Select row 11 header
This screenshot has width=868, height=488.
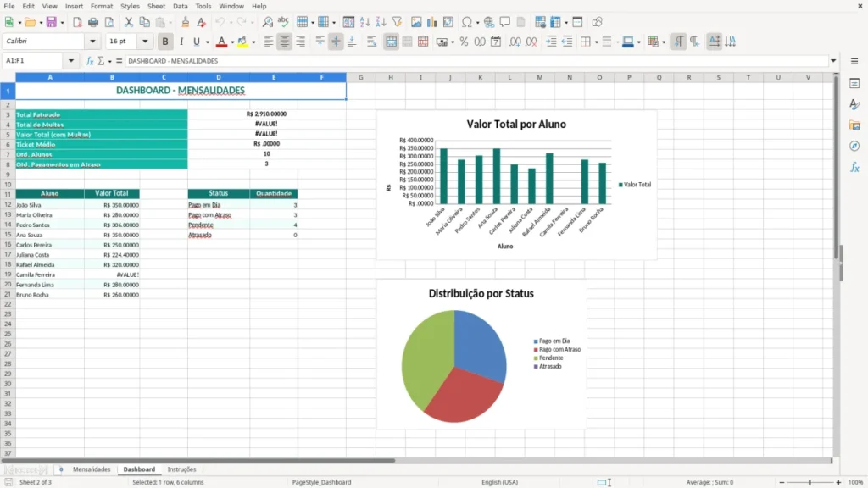[8, 194]
